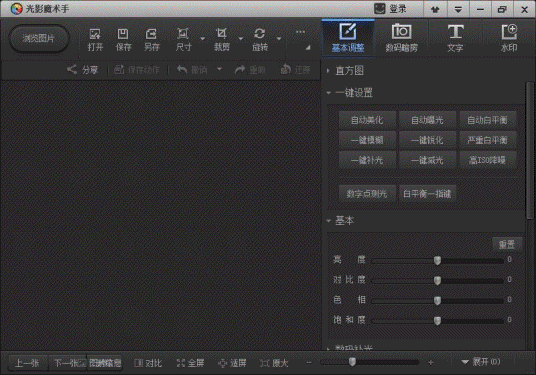Apply 一键减光
Image resolution: width=536 pixels, height=375 pixels.
[427, 160]
